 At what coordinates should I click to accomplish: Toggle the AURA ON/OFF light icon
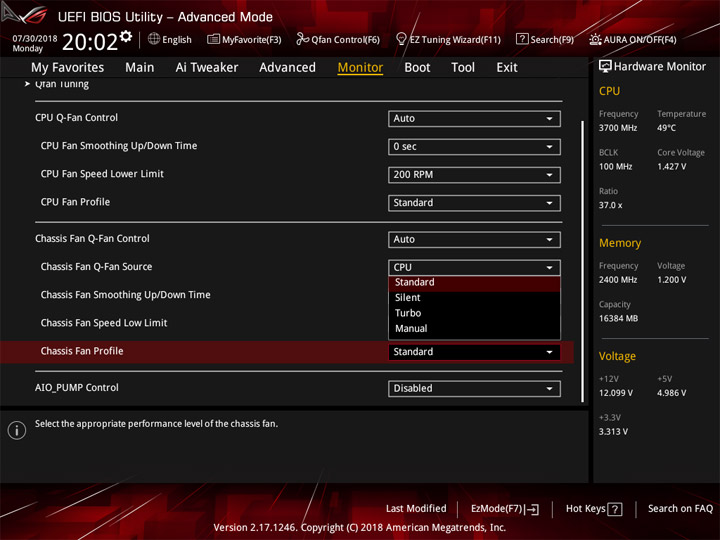coord(595,39)
